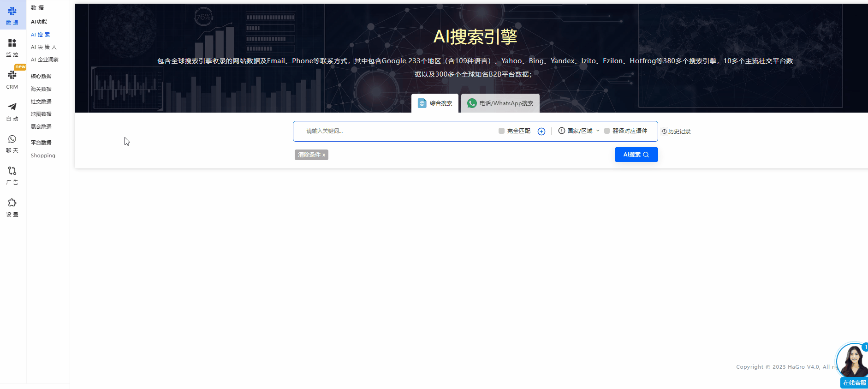Click the magnifier icon in AI搜索 button
The width and height of the screenshot is (868, 389).
(x=646, y=155)
